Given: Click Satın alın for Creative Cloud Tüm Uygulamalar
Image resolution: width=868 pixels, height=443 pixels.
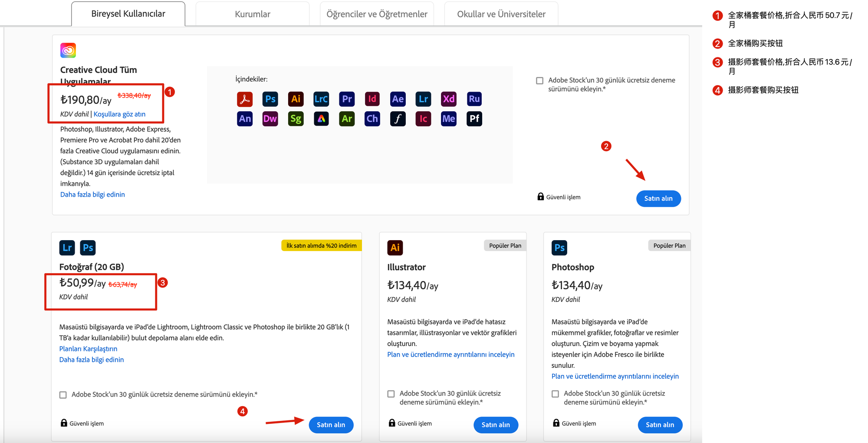Looking at the screenshot, I should pyautogui.click(x=658, y=198).
